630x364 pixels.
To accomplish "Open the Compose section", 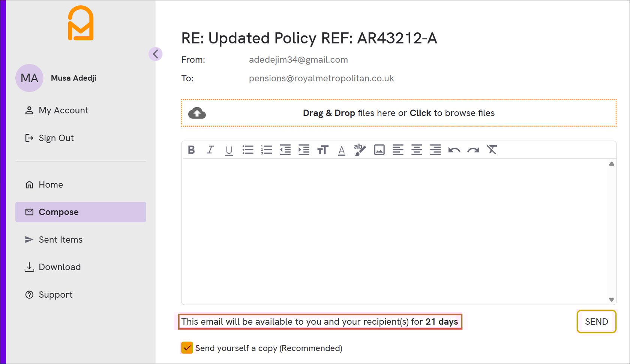I will click(58, 212).
